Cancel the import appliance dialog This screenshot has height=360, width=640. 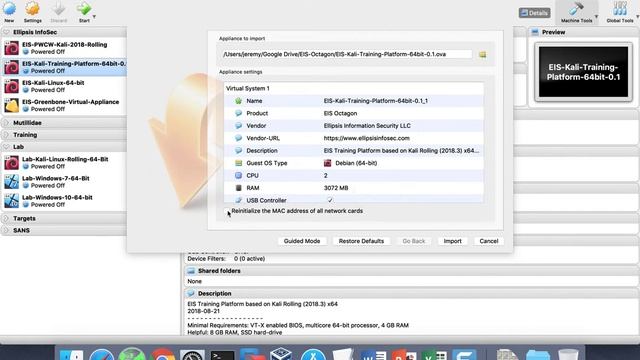[x=489, y=241]
